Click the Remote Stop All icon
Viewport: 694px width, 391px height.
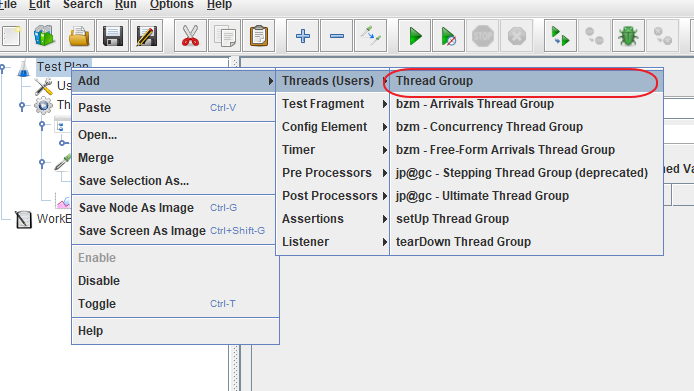(594, 36)
